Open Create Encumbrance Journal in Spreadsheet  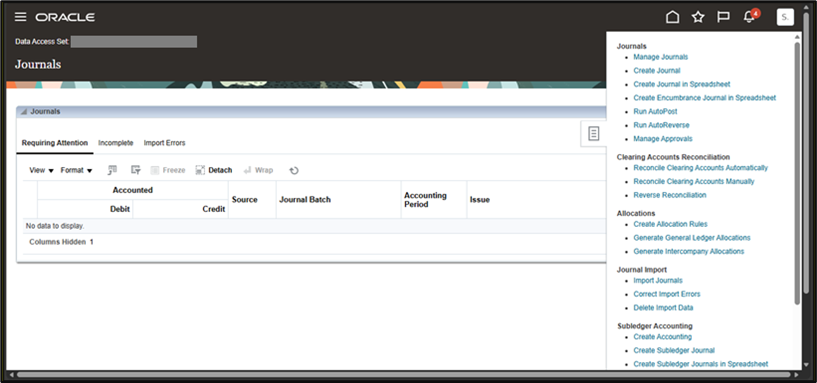tap(704, 97)
